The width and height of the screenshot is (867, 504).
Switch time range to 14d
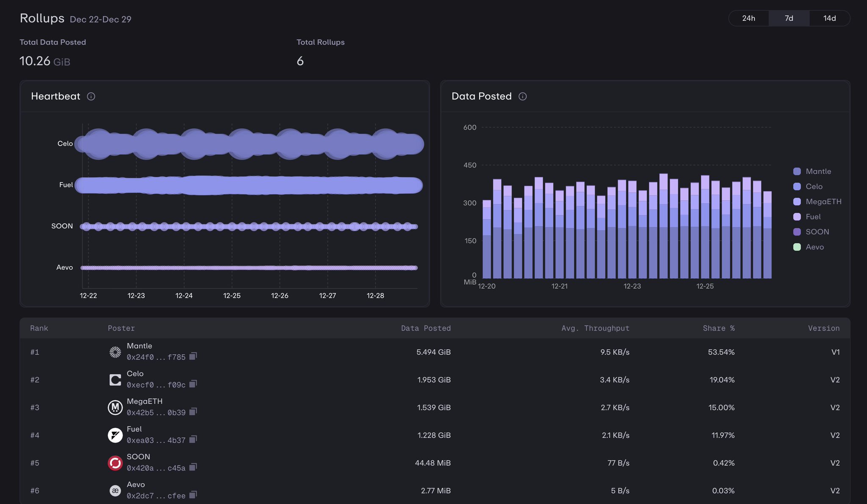[829, 18]
